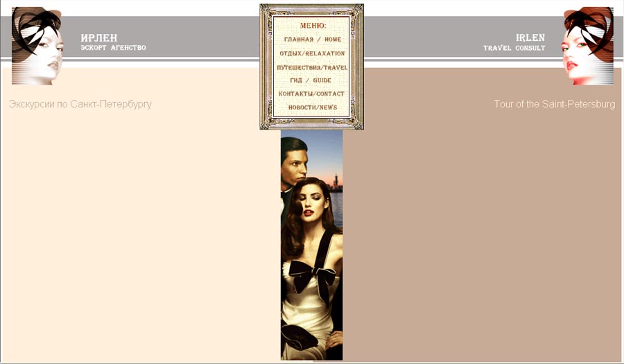Click the Экскурсии по Санкт-Петербургу heading
Image resolution: width=624 pixels, height=364 pixels.
(x=80, y=104)
